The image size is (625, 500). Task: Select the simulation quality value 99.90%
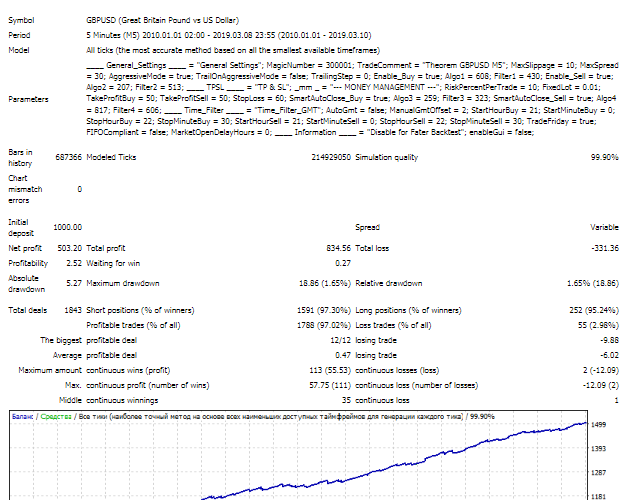tap(605, 157)
